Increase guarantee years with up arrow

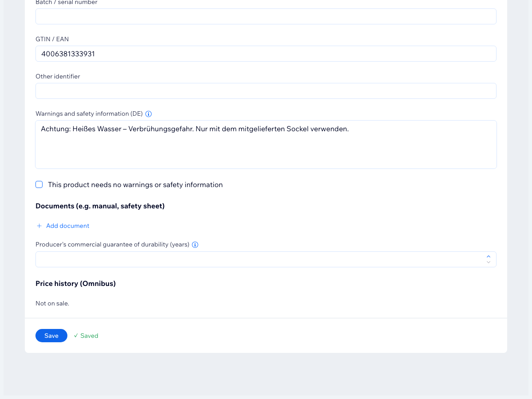488,256
